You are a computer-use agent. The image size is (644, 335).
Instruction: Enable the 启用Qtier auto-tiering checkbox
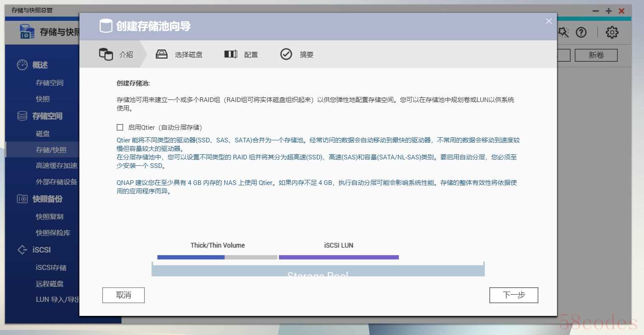pyautogui.click(x=120, y=128)
